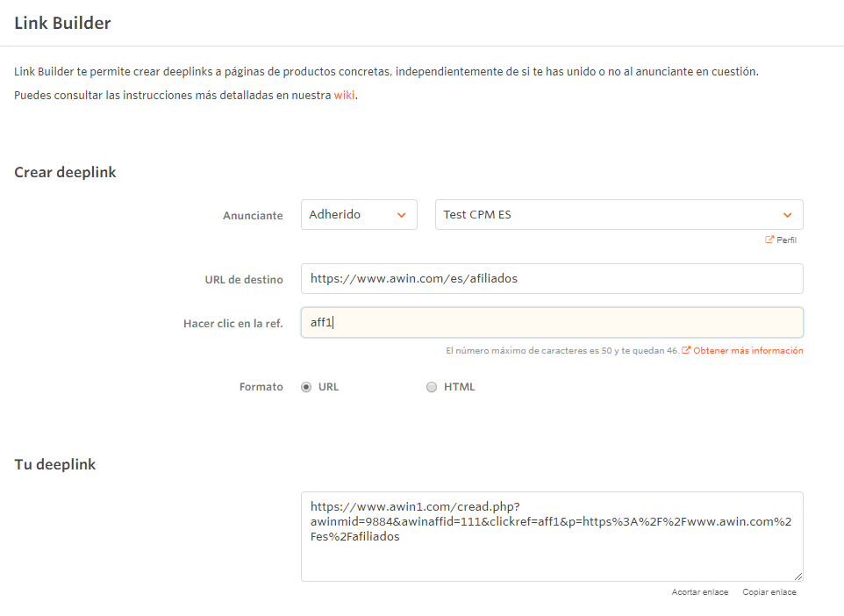This screenshot has height=616, width=844.
Task: Click the Perfil external-link icon
Action: [x=769, y=240]
